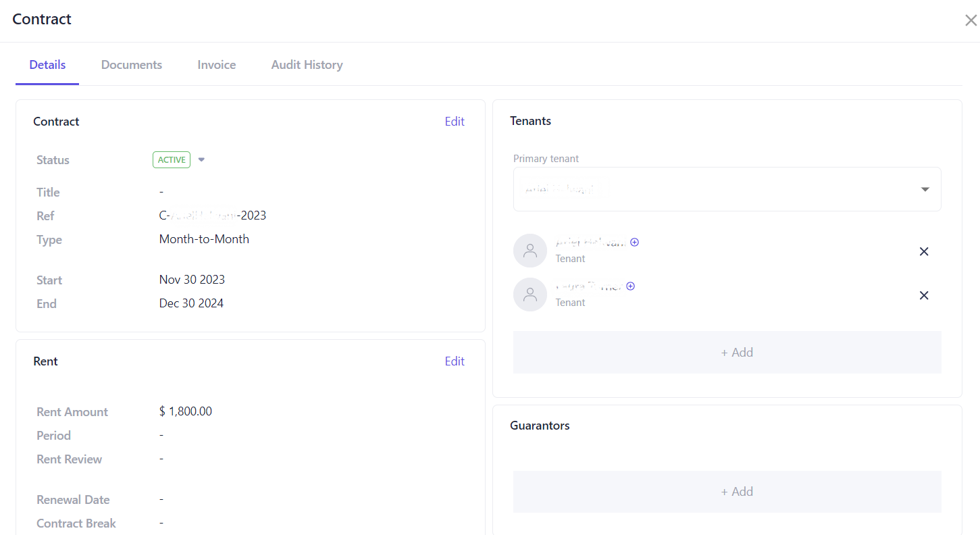Viewport: 980px width, 535px height.
Task: Click the Nov 30 2023 start date
Action: pyautogui.click(x=192, y=280)
